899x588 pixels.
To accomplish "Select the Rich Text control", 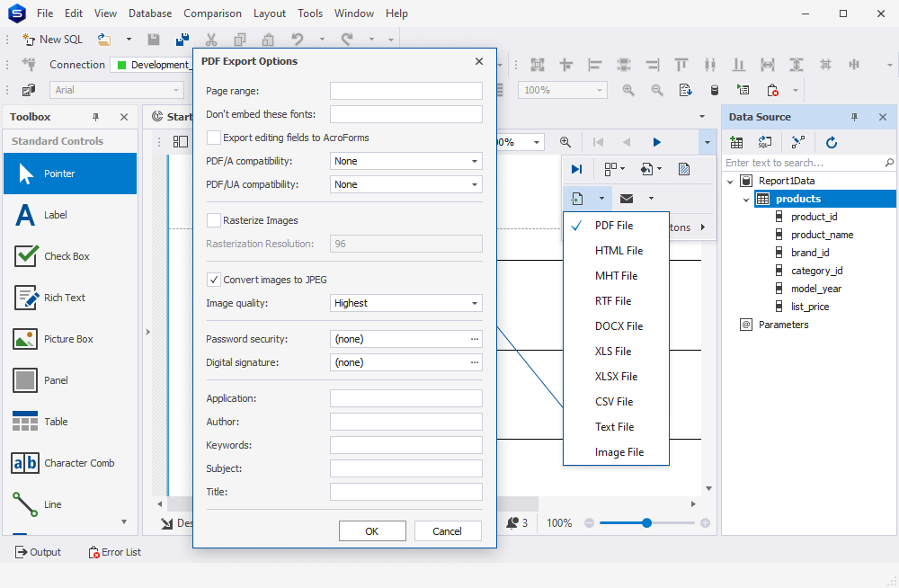I will (x=70, y=298).
